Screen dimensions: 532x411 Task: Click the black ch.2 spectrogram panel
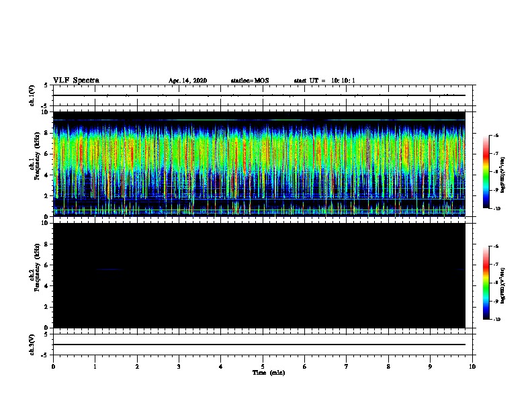(259, 275)
